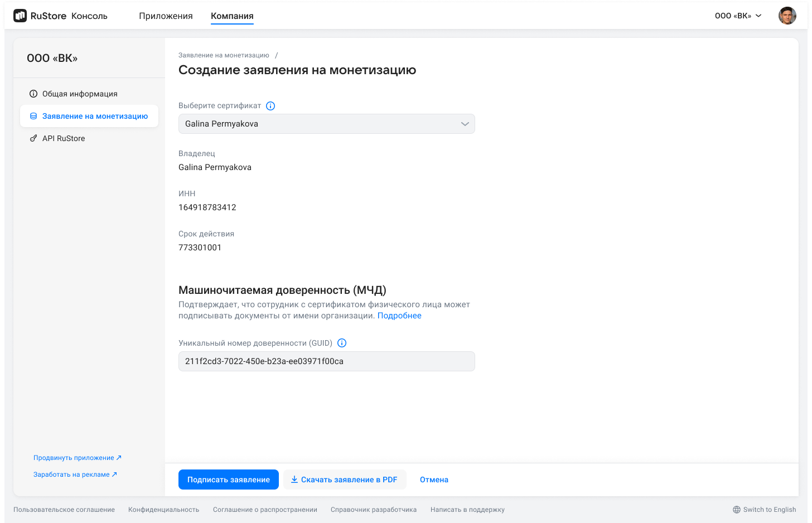
Task: Click the Срок действия value 773301001
Action: click(200, 248)
